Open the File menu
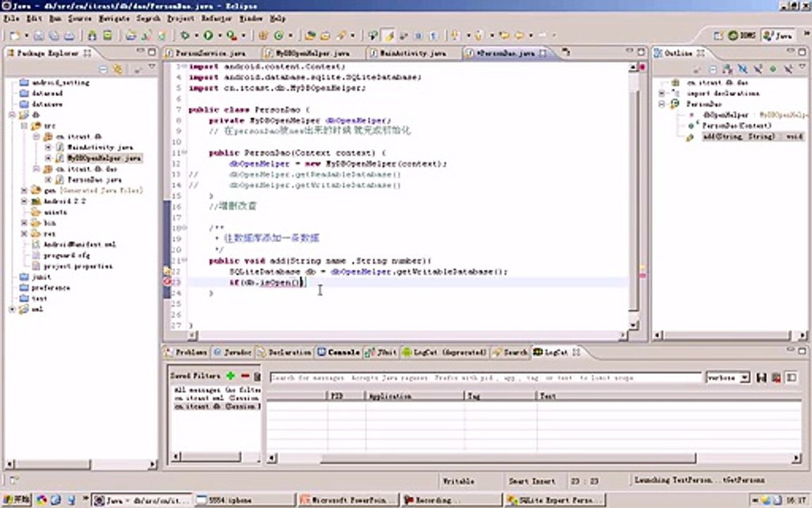Screen dimensions: 812x508 click(x=11, y=18)
